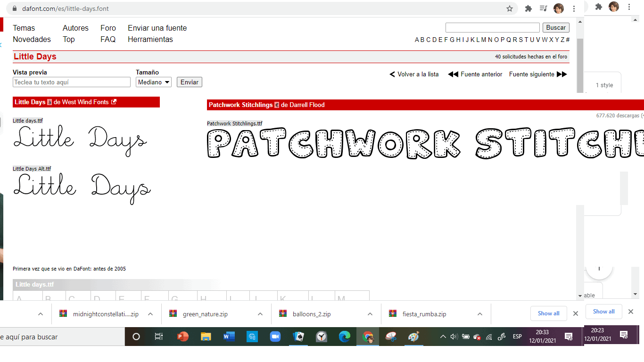Open the cloud sync icon with red X

pyautogui.click(x=477, y=337)
